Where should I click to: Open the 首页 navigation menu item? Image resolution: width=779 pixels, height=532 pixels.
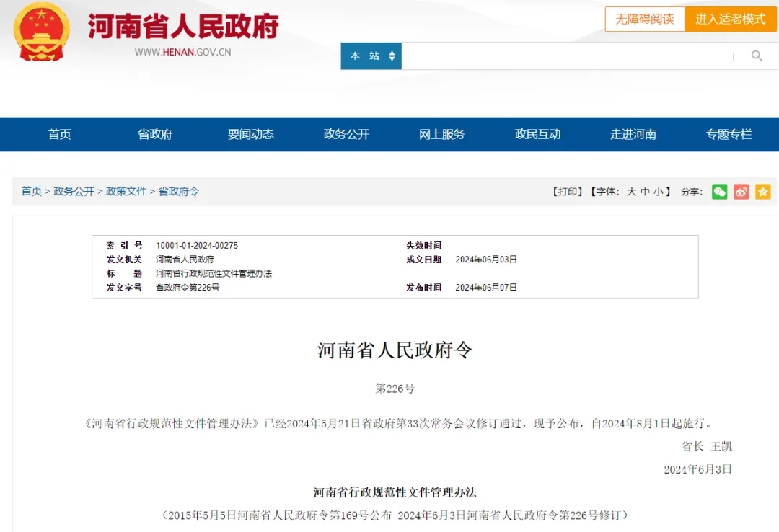(x=60, y=134)
